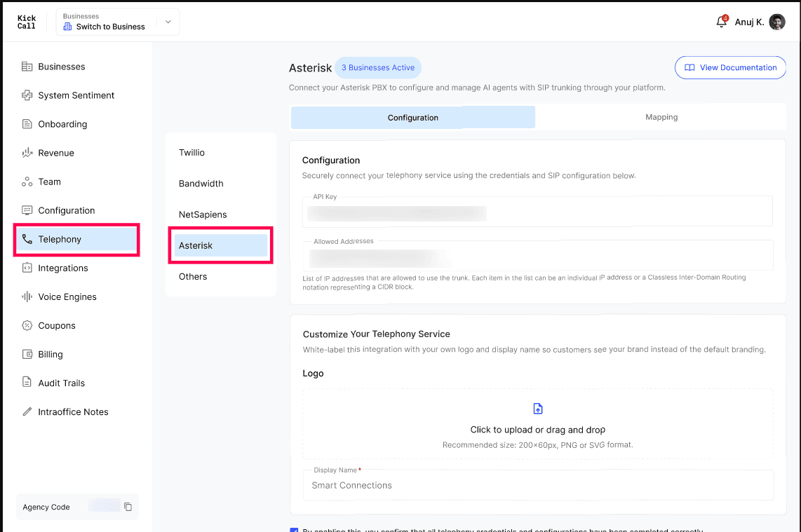Open System Sentiment menu label
Screen dimensions: 801x532
click(76, 95)
